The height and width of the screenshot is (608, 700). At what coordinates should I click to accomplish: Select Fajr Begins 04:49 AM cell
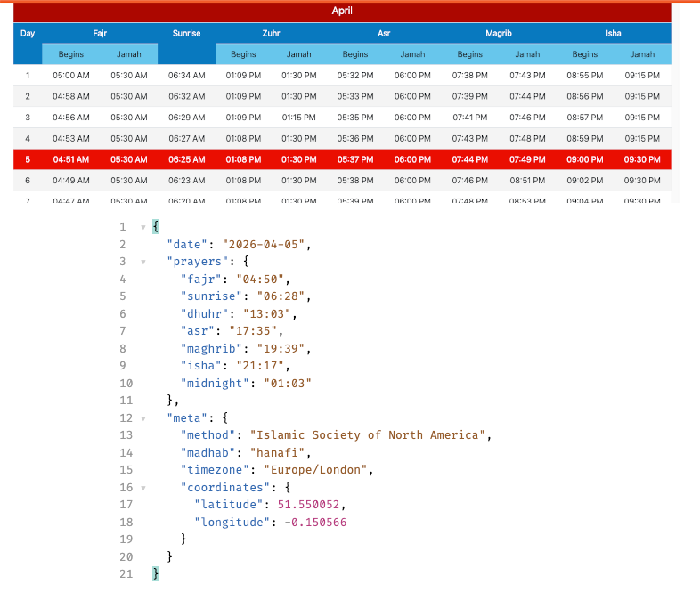[71, 180]
